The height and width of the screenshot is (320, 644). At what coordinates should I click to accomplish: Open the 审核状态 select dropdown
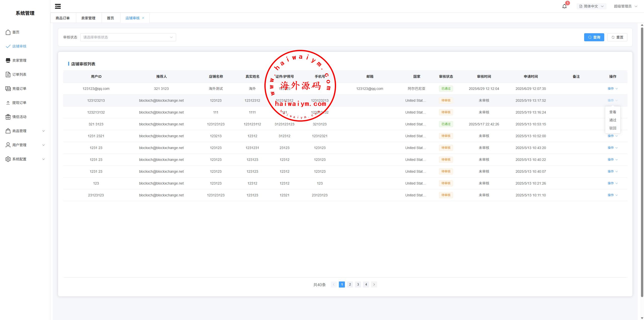coord(128,37)
